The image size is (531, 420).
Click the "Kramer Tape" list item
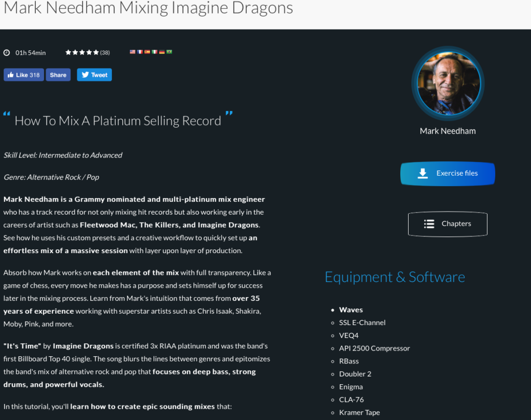(x=360, y=413)
